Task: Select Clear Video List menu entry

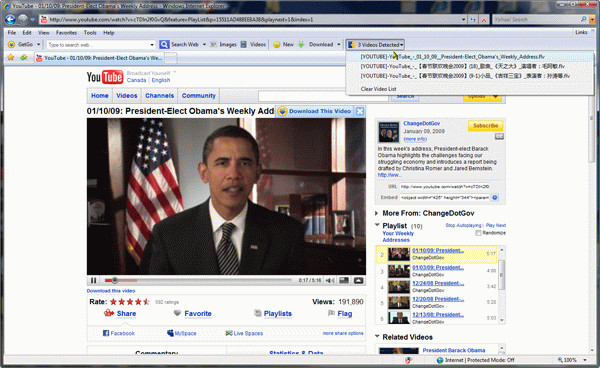Action: tap(378, 89)
